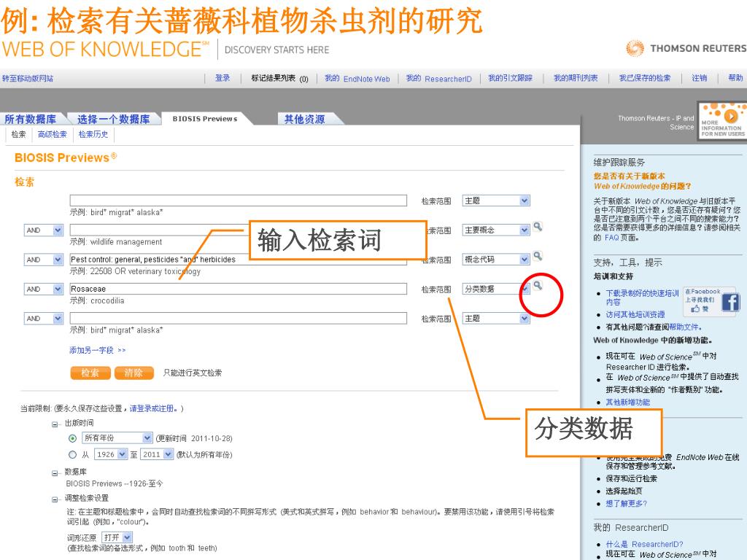Click magnifier icon beside 概念代码 field

point(538,256)
